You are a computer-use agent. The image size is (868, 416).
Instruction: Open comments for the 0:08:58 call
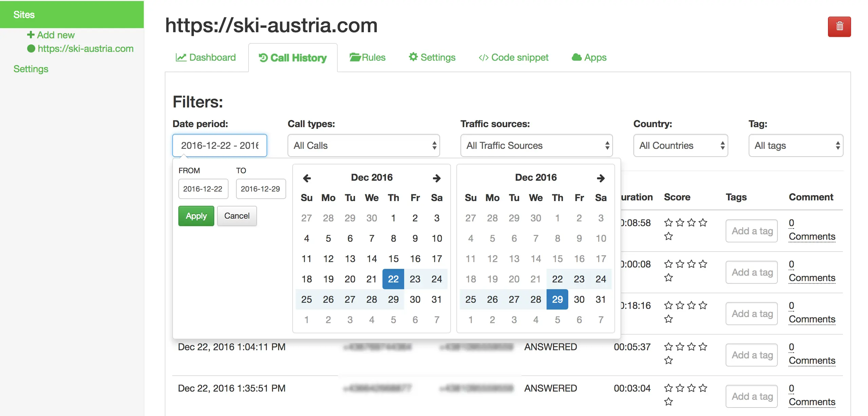click(x=812, y=230)
